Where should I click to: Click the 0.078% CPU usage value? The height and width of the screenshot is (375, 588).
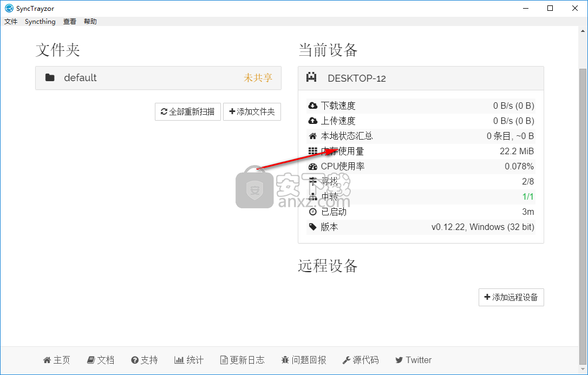pyautogui.click(x=519, y=166)
